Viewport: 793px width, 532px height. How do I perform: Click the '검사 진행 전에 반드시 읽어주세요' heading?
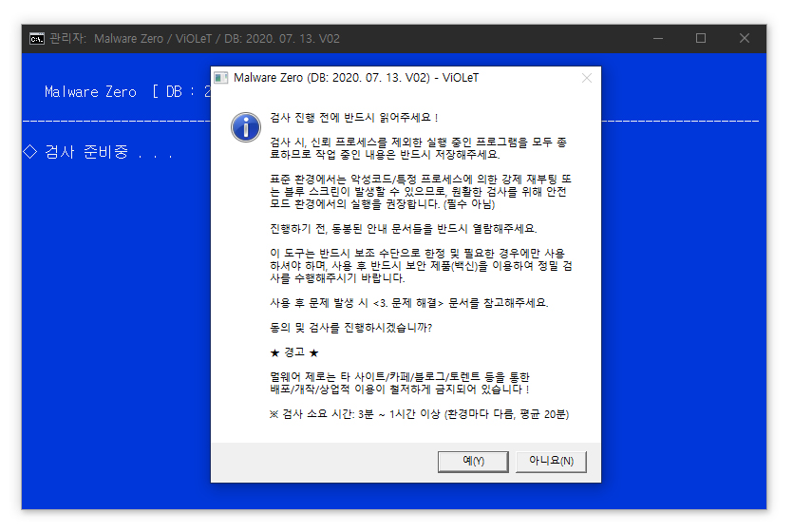point(354,118)
